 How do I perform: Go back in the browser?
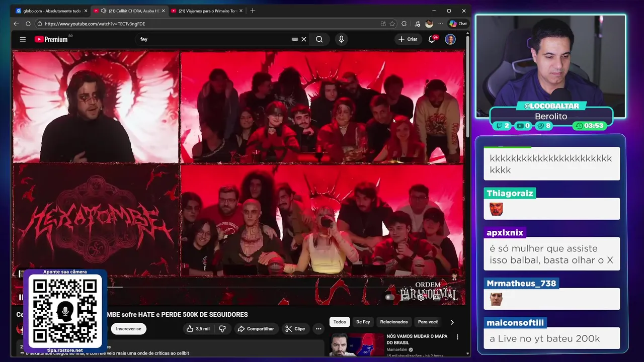[x=16, y=24]
